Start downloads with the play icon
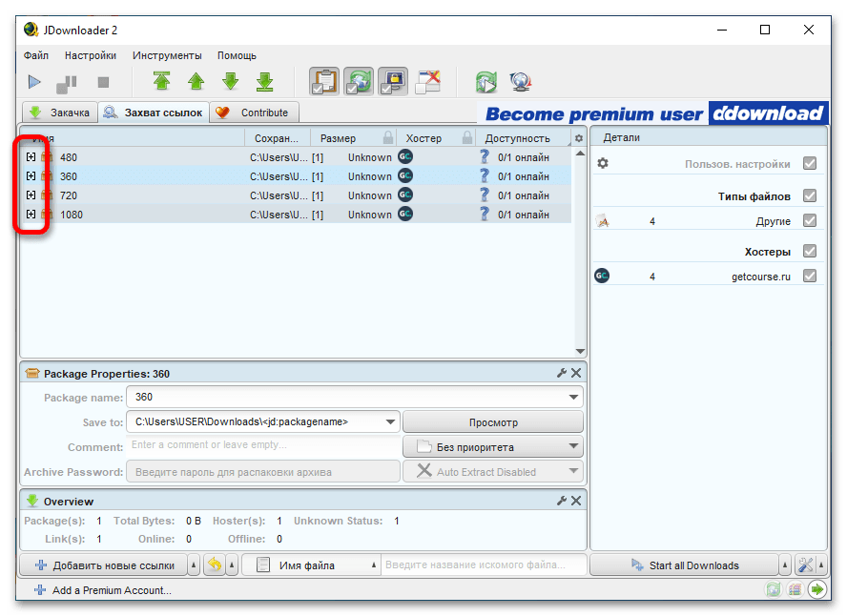This screenshot has width=847, height=616. coord(34,82)
